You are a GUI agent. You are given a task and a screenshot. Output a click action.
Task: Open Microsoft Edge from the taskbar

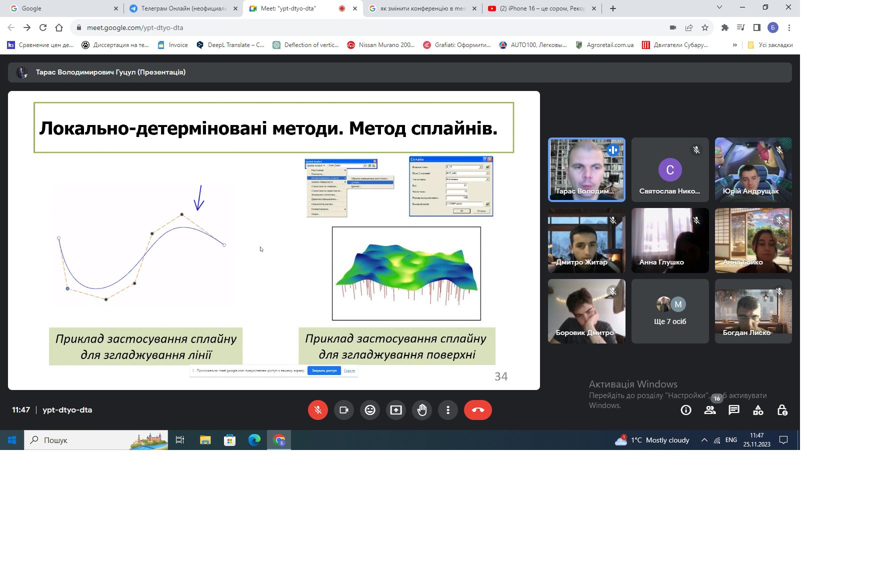point(254,440)
